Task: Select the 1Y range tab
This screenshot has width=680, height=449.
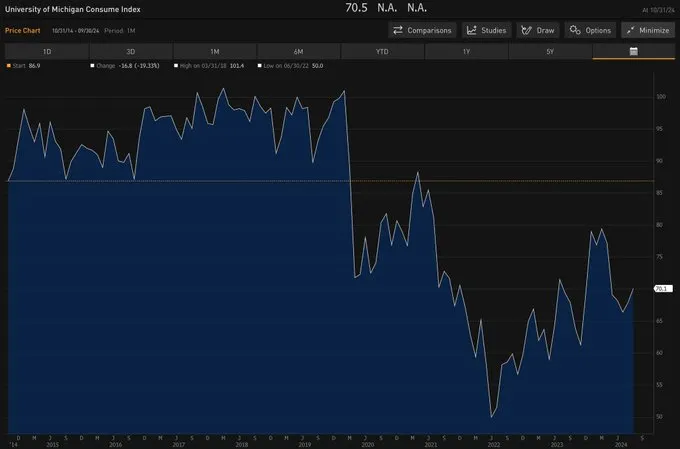Action: pyautogui.click(x=466, y=51)
